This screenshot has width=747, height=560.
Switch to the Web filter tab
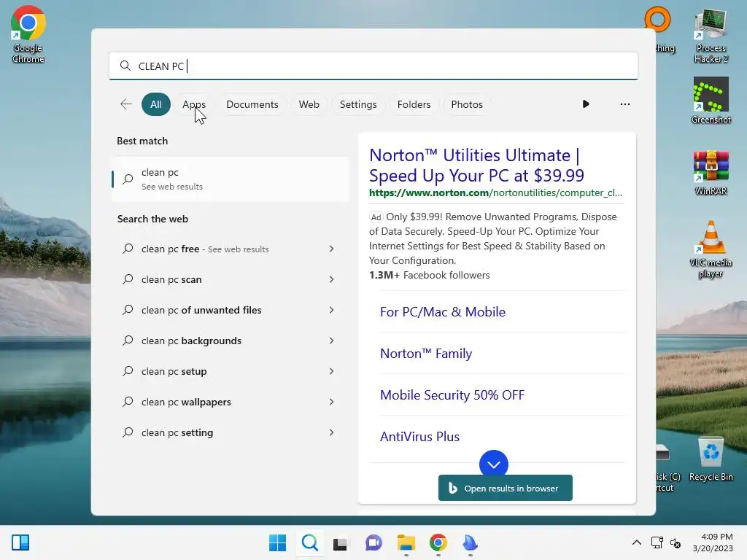click(x=309, y=104)
